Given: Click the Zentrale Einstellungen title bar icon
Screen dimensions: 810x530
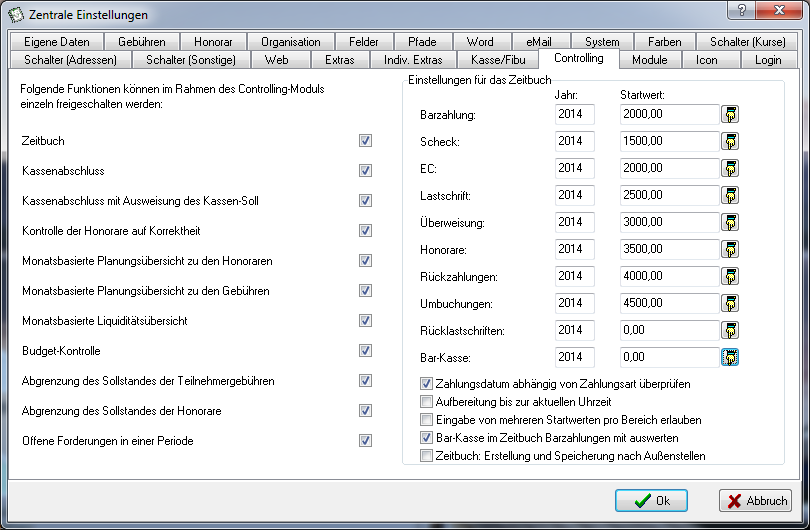Looking at the screenshot, I should [15, 14].
